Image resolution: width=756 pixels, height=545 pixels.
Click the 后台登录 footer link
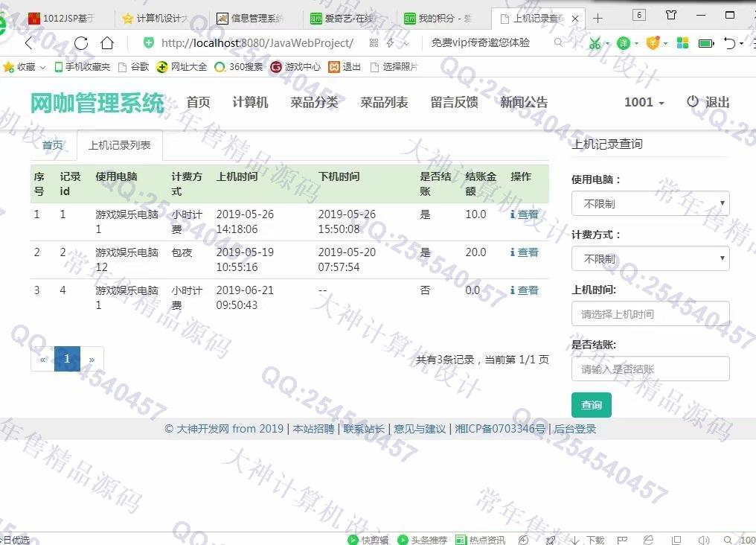tap(574, 429)
